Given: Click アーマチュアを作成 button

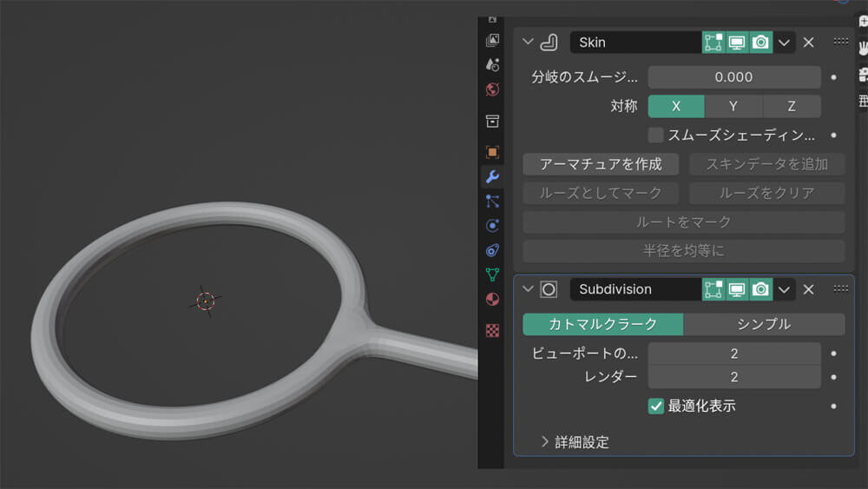Looking at the screenshot, I should 601,164.
